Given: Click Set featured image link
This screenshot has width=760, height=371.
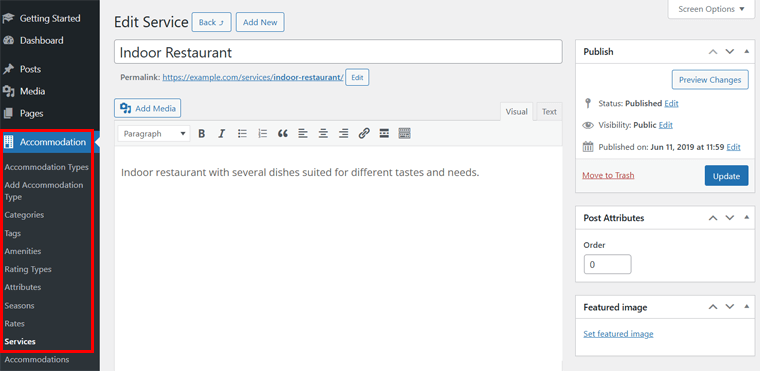Looking at the screenshot, I should click(x=618, y=334).
